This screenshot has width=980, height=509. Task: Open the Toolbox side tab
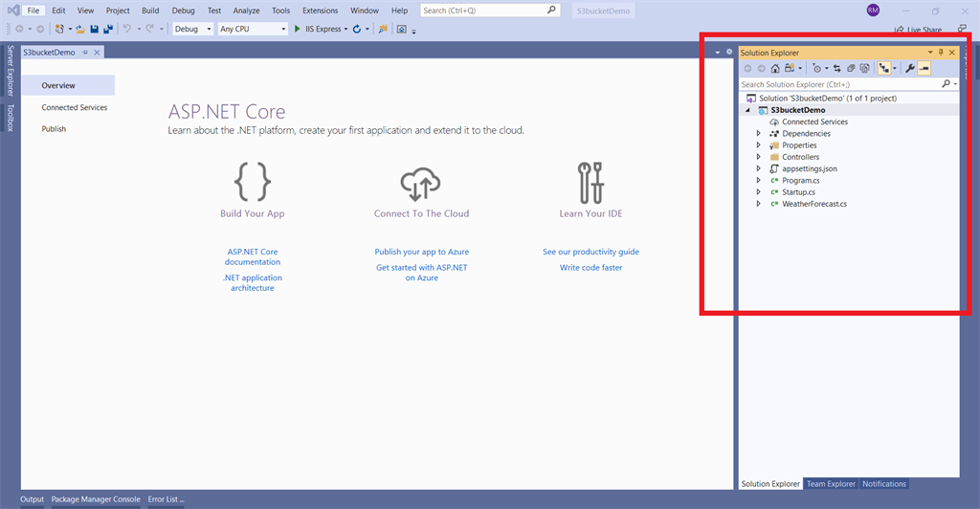tap(10, 118)
